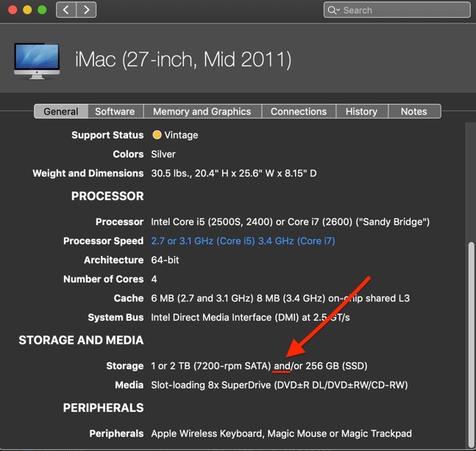Show the Notes tab
This screenshot has height=451, width=476.
[414, 111]
